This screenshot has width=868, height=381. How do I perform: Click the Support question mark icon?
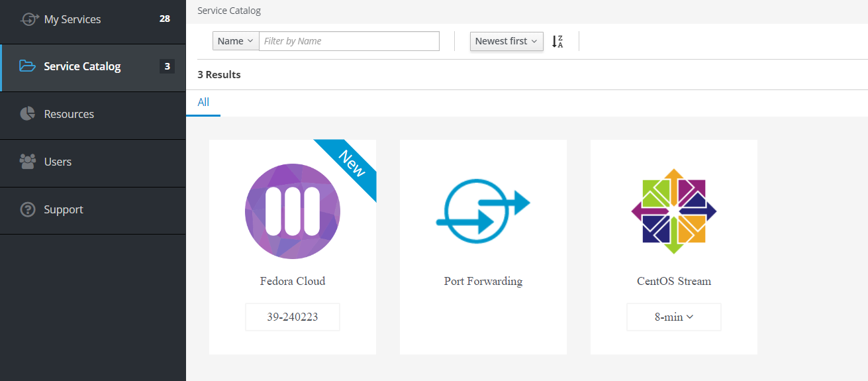tap(27, 209)
